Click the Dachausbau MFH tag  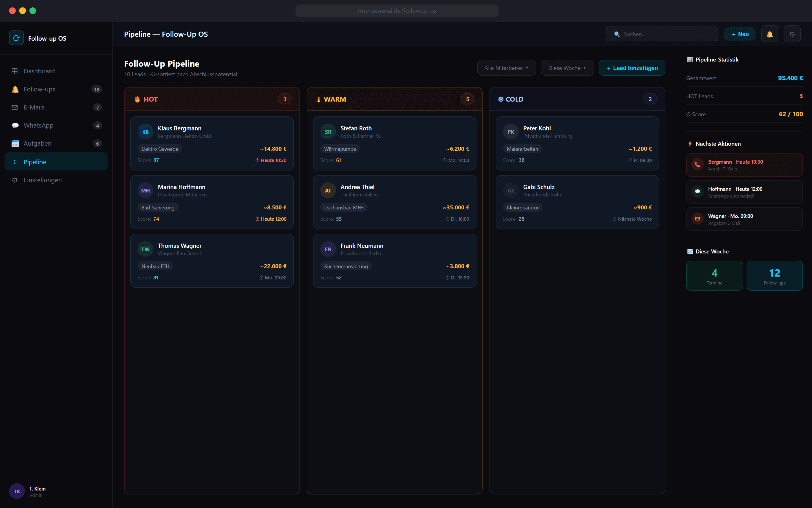tap(344, 208)
